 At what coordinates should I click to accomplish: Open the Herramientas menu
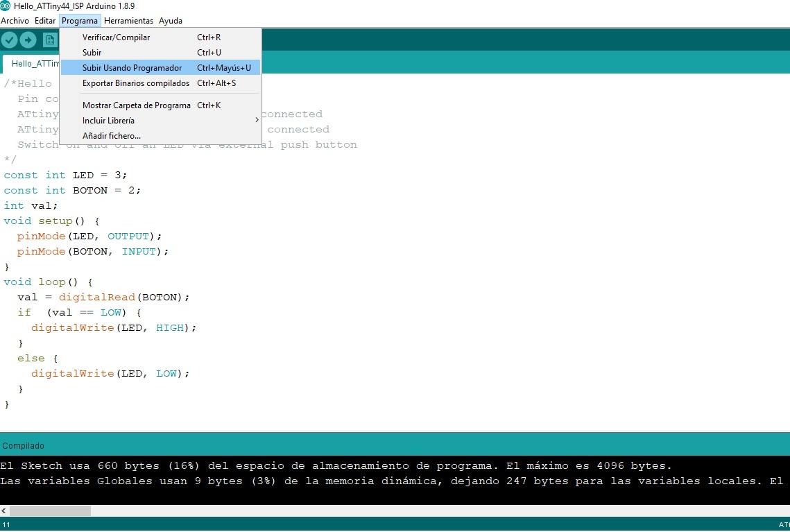click(x=128, y=21)
